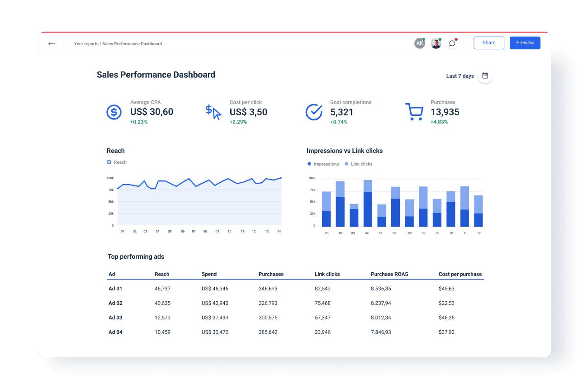Click the back arrow to return
This screenshot has height=389, width=588.
[x=52, y=43]
